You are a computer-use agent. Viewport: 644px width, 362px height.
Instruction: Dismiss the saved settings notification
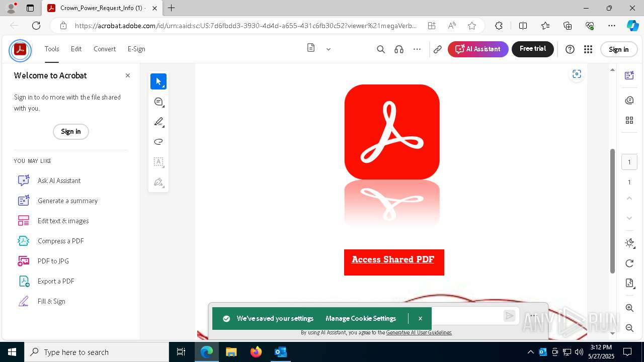(420, 318)
